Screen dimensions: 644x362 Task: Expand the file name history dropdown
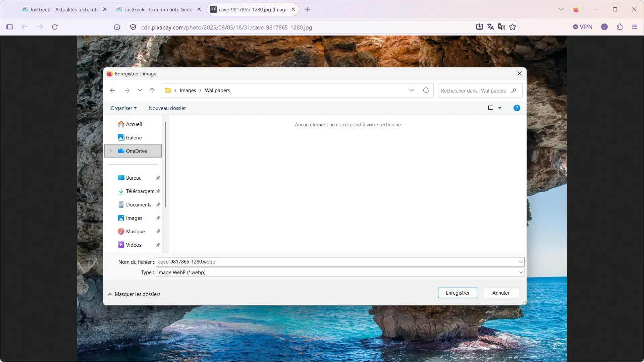click(x=521, y=262)
